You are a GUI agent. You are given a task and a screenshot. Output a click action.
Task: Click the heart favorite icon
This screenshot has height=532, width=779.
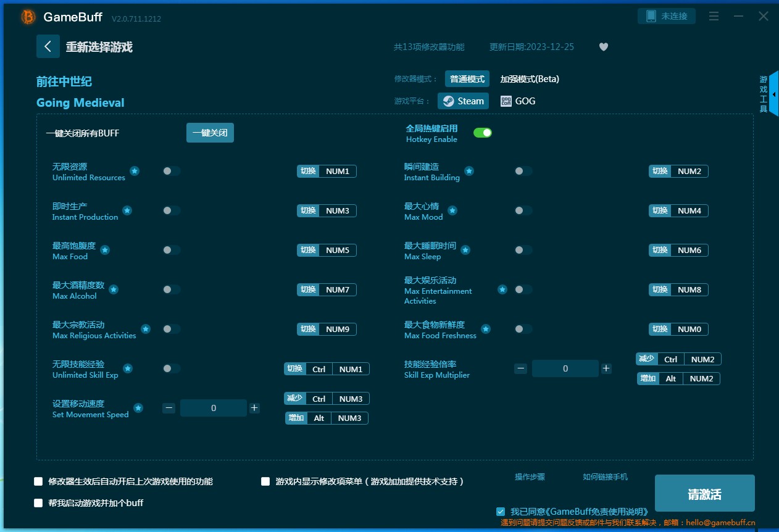[x=604, y=47]
